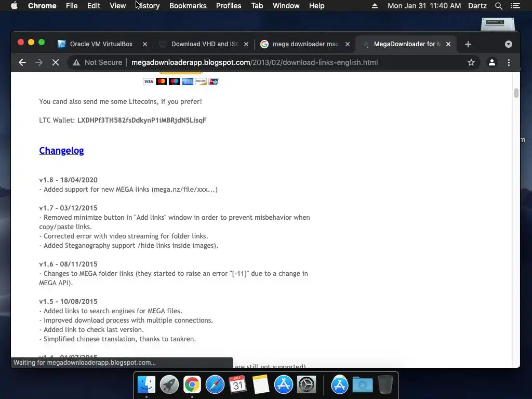Screen dimensions: 532x399
Task: Click the v1.8 - 18/04/2020 heading
Action: (68, 180)
